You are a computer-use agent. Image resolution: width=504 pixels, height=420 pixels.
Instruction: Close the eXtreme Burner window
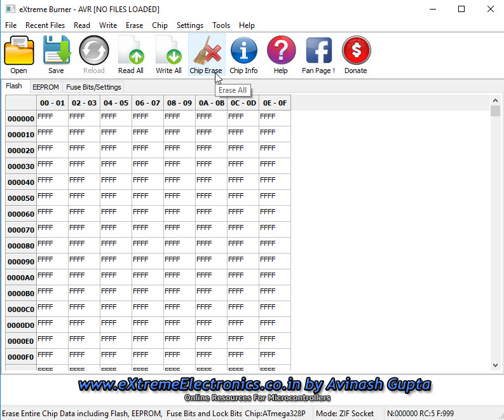pos(491,9)
